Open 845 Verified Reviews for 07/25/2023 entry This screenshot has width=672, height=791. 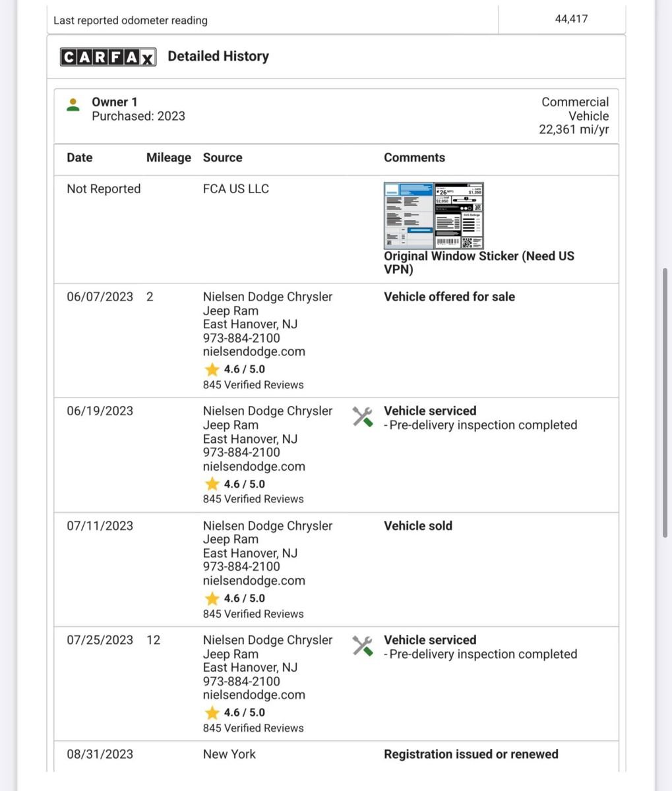253,728
